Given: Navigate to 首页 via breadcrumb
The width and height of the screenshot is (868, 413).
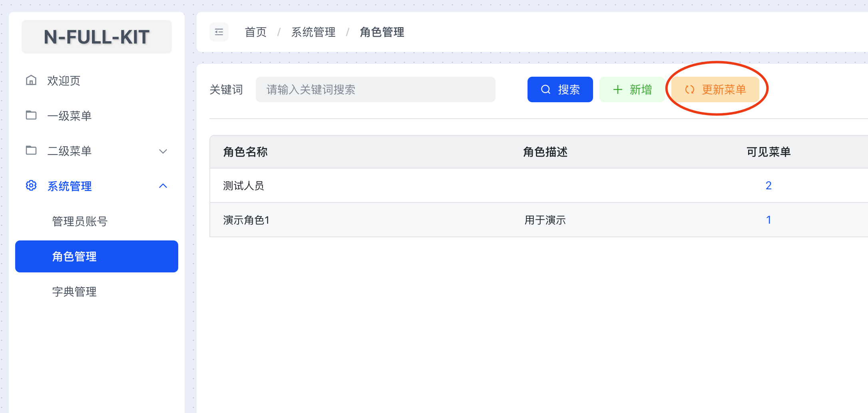Looking at the screenshot, I should 255,32.
